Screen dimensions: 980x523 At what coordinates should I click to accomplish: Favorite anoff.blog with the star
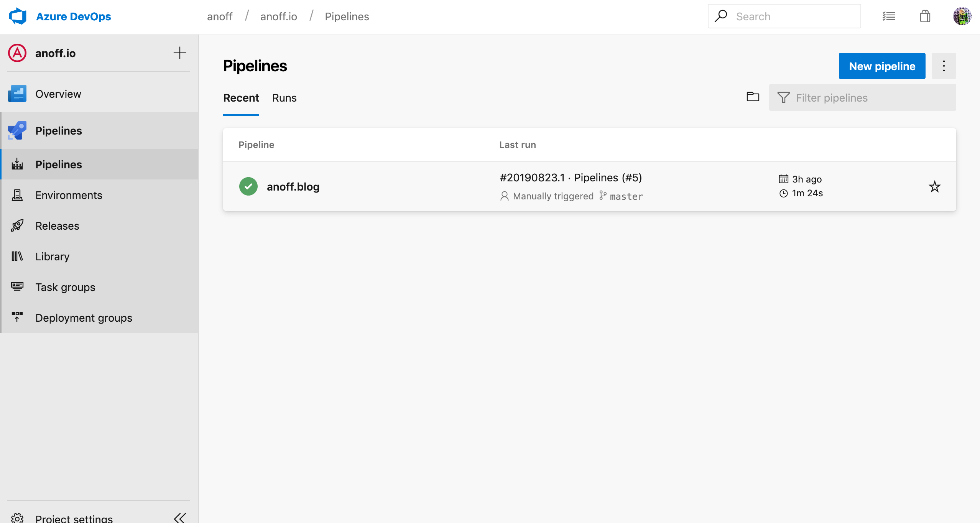(x=935, y=187)
